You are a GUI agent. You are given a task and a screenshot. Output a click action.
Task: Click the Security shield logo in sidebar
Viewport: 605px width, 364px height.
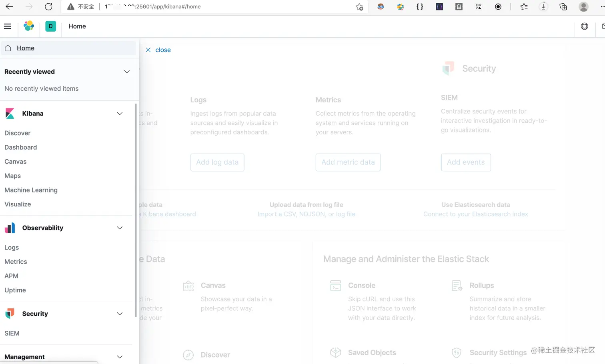(10, 314)
